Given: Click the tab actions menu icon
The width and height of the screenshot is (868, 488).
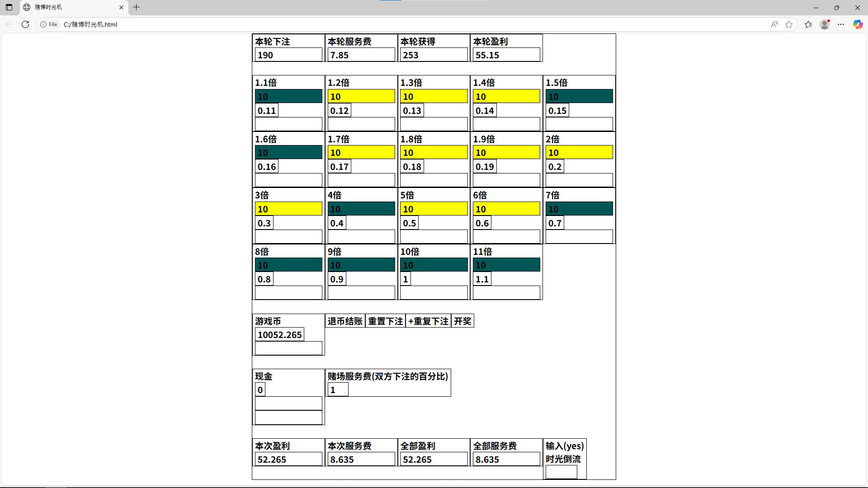Looking at the screenshot, I should click(9, 7).
